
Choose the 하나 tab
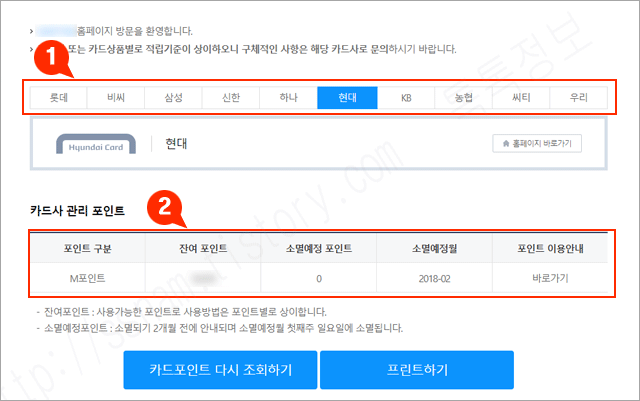(x=289, y=98)
